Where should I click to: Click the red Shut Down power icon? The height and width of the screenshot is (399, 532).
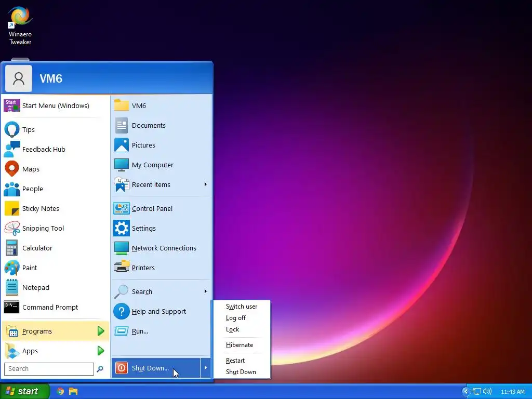[122, 368]
